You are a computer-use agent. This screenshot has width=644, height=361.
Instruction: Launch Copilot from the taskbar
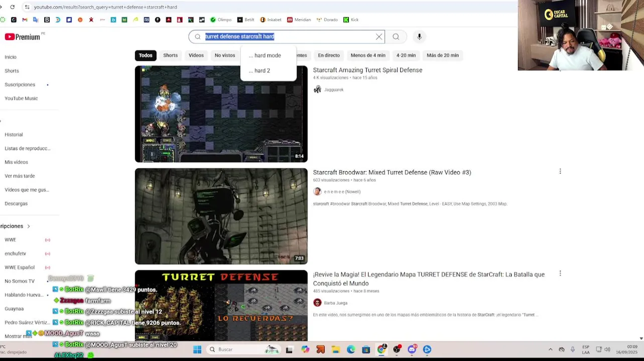click(305, 349)
